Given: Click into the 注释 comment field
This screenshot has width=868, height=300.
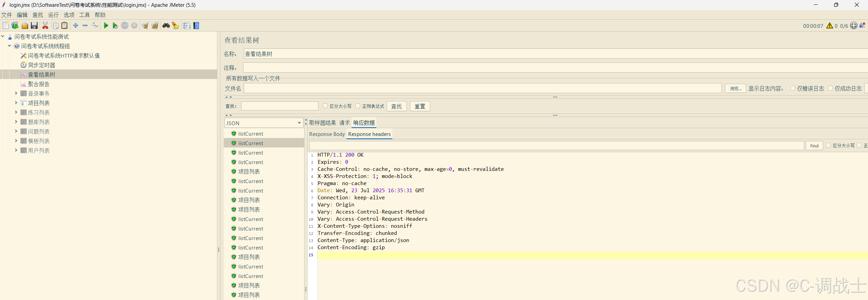Looking at the screenshot, I should click(556, 68).
